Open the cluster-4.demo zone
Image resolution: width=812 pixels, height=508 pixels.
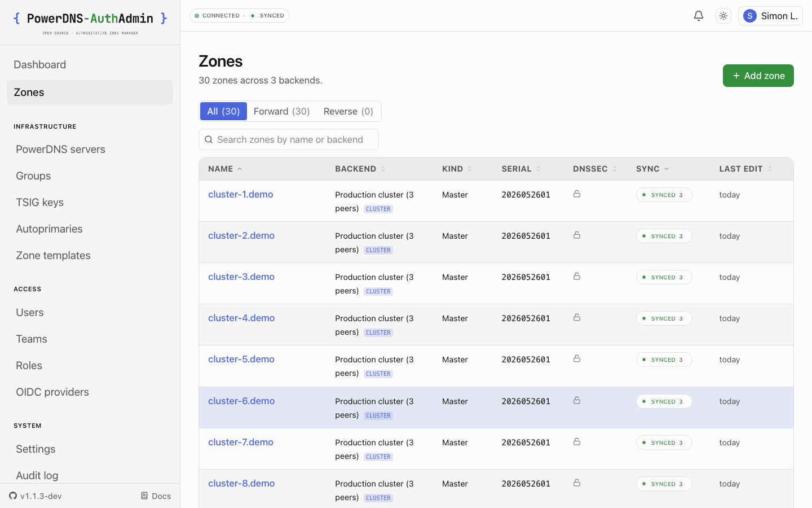pos(241,318)
